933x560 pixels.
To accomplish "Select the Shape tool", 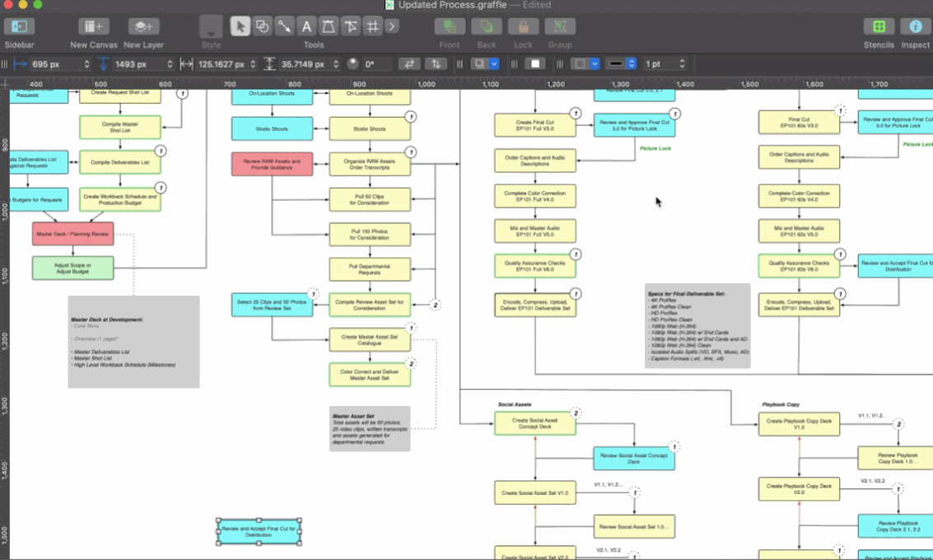I will tap(262, 26).
